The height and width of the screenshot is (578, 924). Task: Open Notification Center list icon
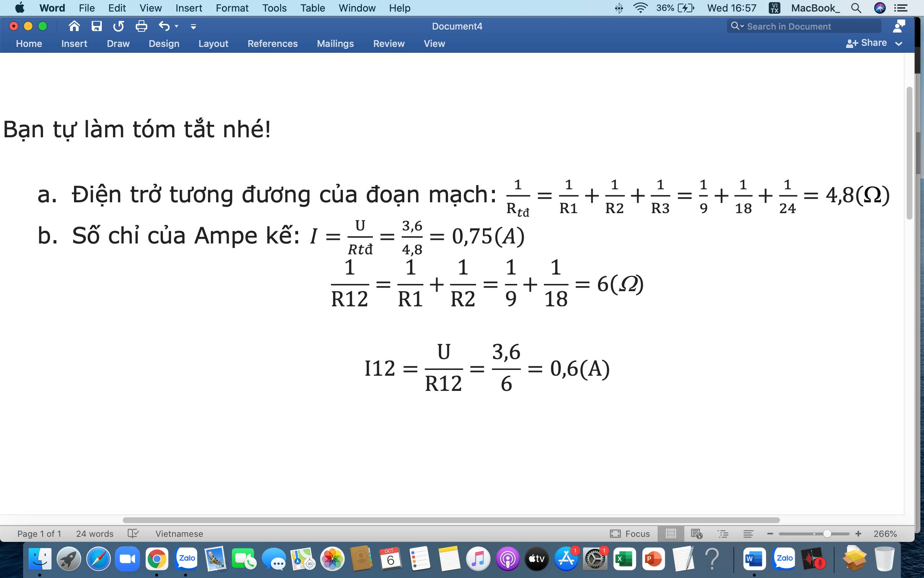[x=901, y=8]
